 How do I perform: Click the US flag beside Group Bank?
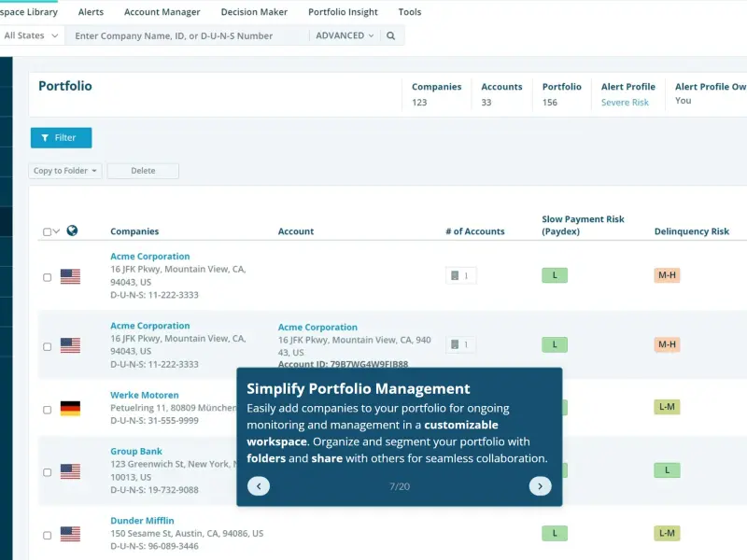click(71, 471)
